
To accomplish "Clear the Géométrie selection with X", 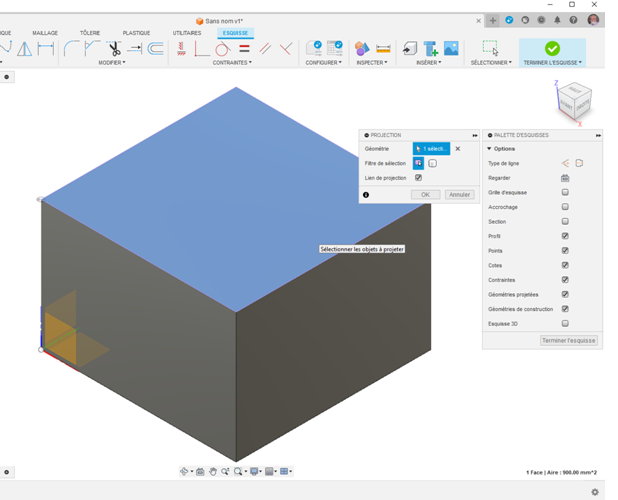I will tap(458, 149).
